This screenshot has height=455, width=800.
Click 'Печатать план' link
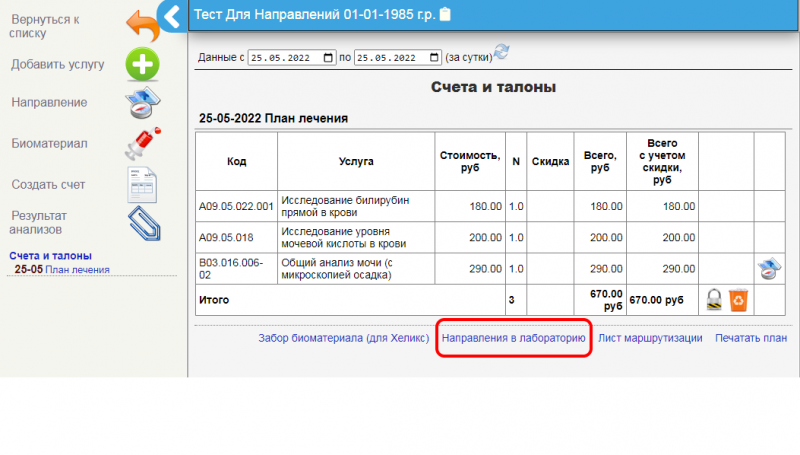750,339
